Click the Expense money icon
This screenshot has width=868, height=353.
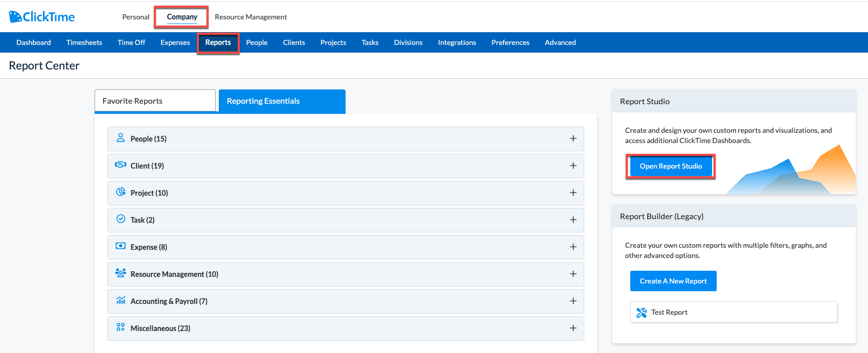coord(121,246)
